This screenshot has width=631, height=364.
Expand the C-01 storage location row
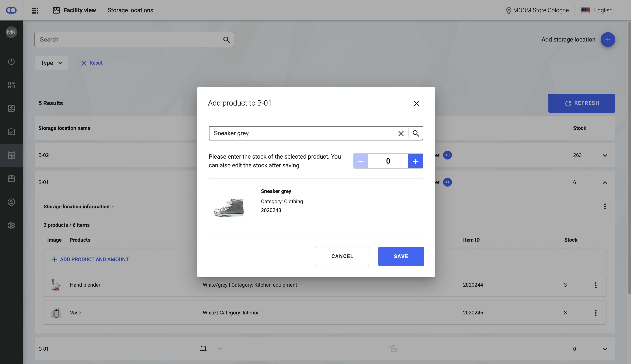point(605,349)
